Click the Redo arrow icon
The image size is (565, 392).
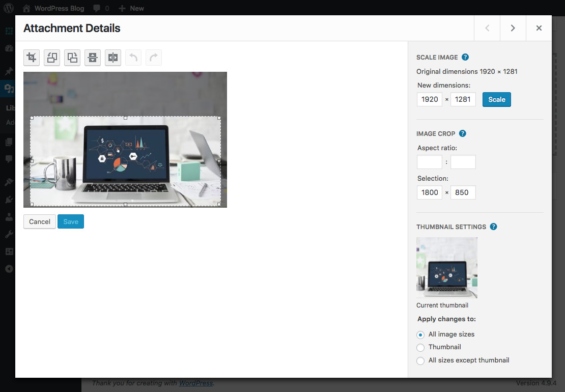pyautogui.click(x=154, y=58)
